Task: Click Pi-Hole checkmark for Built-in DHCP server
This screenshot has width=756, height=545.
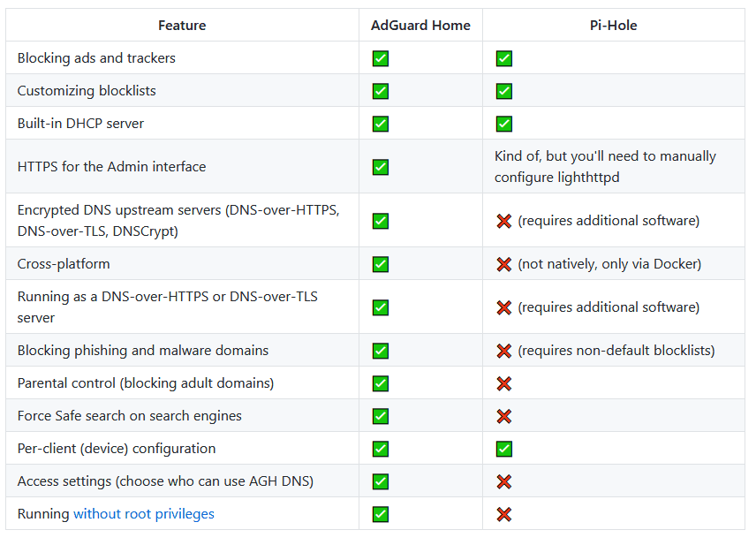Action: click(x=503, y=124)
